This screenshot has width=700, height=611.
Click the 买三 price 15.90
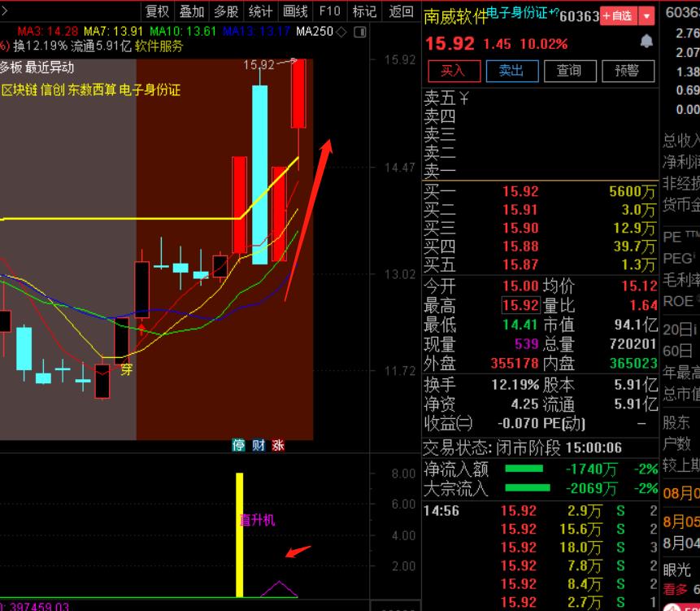[x=520, y=229]
